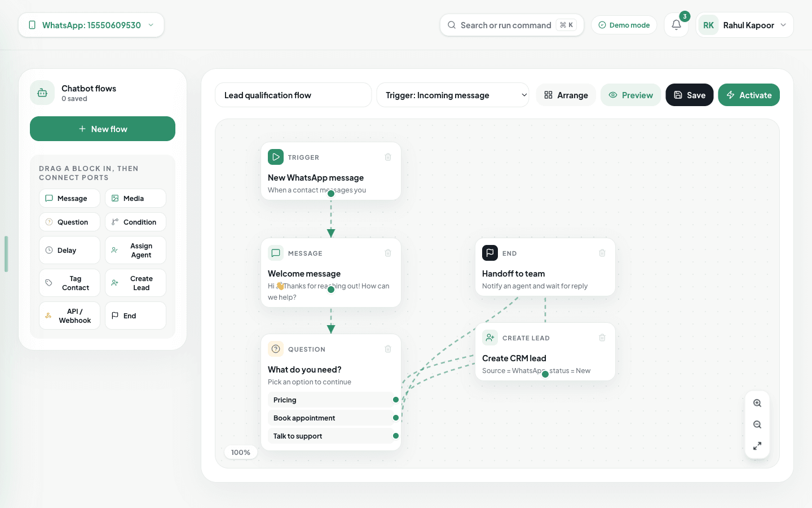Select the Media block
812x508 pixels.
click(x=135, y=198)
